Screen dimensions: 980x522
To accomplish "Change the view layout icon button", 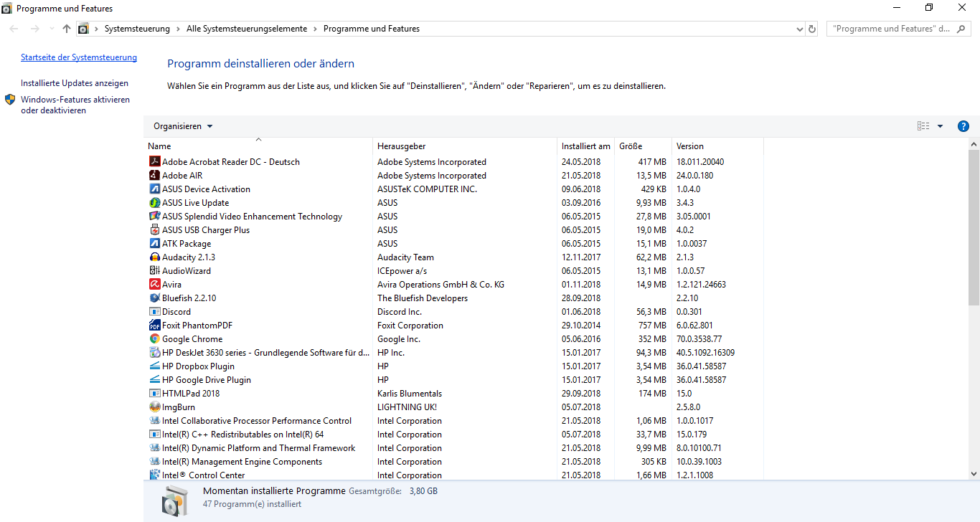I will coord(923,126).
